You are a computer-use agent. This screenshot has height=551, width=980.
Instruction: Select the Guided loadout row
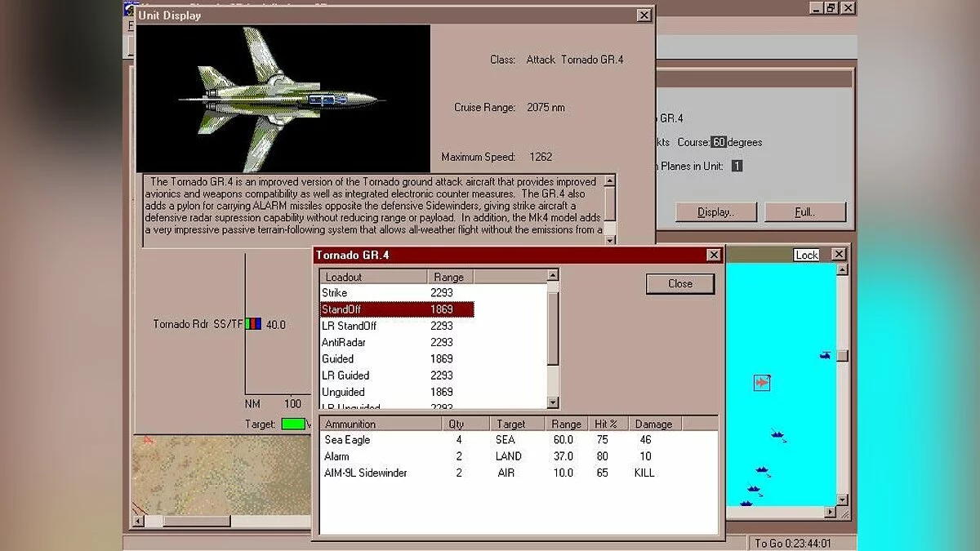(397, 359)
